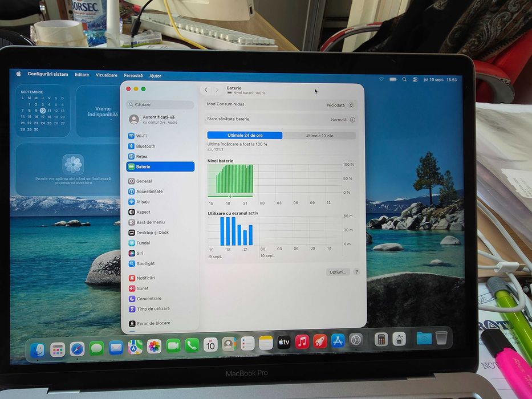
Task: Click the help question mark button
Action: pos(356,272)
